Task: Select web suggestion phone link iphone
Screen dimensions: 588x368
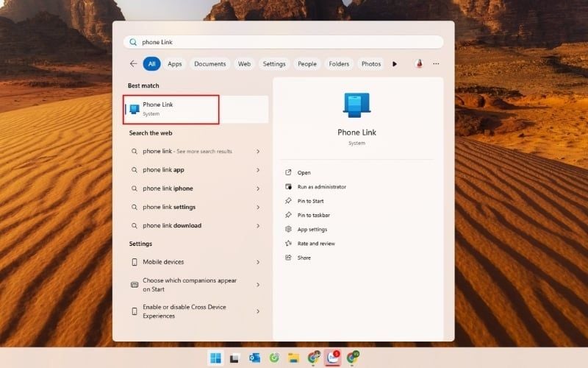Action: (196, 188)
